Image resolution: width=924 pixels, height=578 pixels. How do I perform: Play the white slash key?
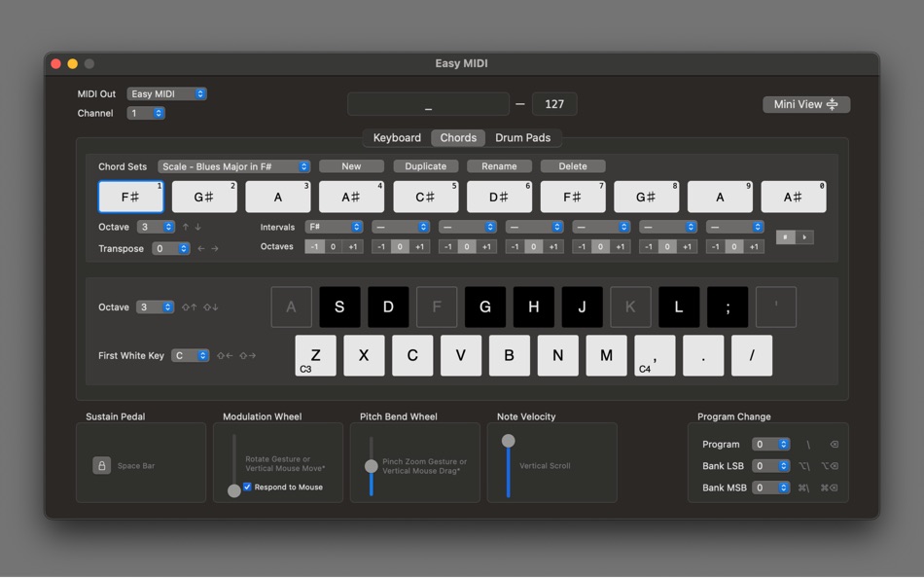752,355
